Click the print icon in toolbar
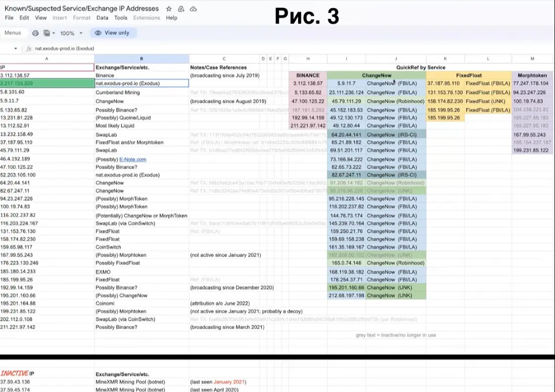The height and width of the screenshot is (392, 555). 35,33
